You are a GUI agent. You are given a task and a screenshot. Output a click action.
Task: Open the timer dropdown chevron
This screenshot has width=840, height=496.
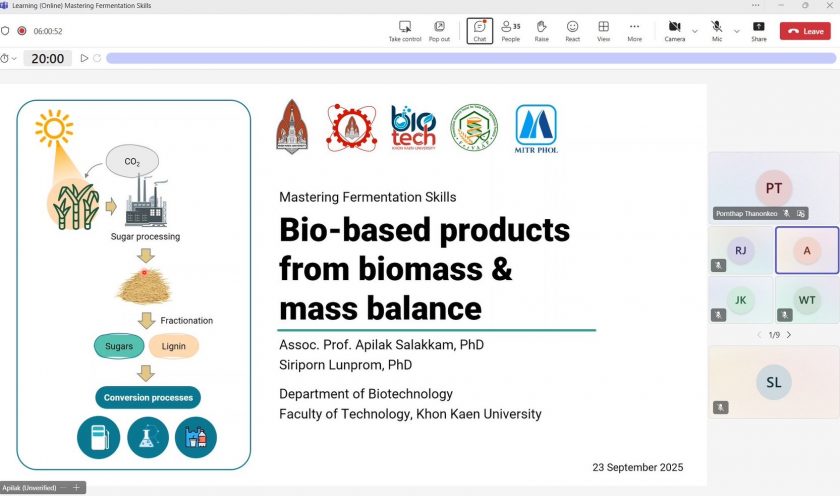[14, 59]
